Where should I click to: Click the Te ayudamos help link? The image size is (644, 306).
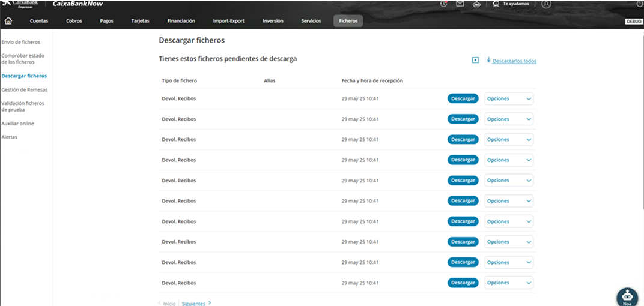510,4
